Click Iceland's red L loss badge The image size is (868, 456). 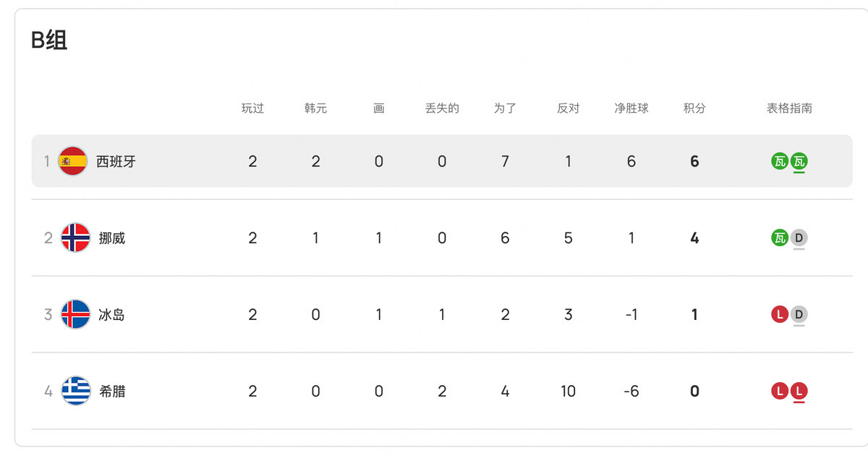coord(780,314)
